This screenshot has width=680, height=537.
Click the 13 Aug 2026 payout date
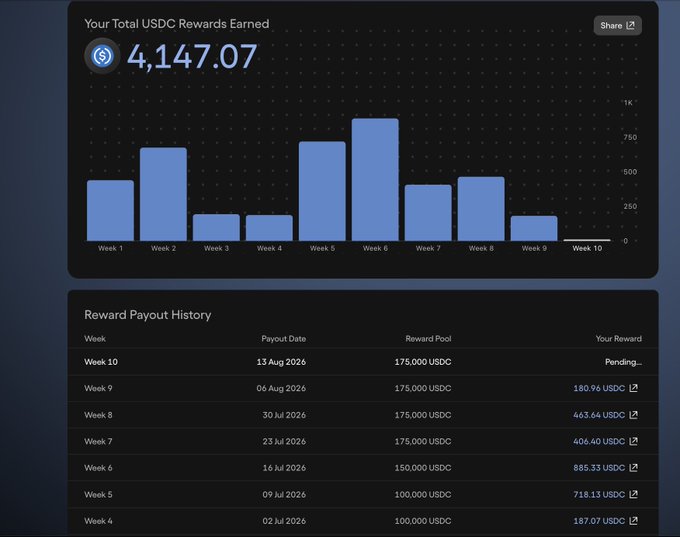tap(281, 362)
